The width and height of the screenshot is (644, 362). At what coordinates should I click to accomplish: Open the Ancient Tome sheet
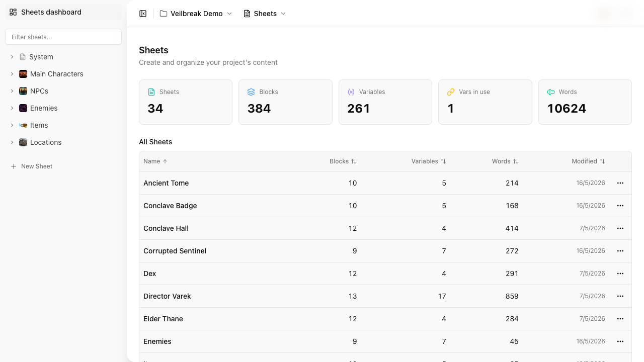tap(166, 183)
